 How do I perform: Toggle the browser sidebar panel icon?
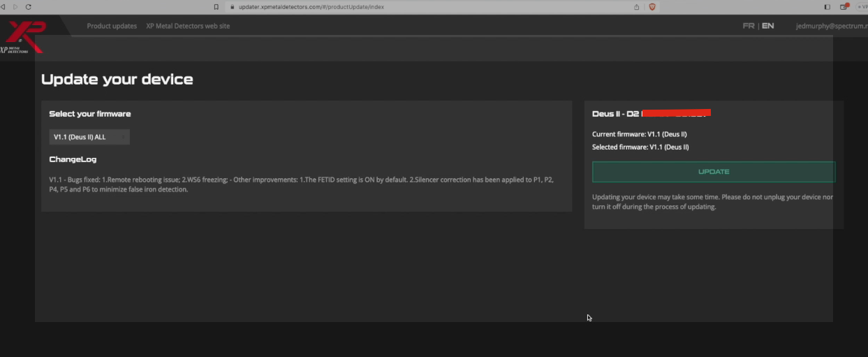click(x=827, y=6)
